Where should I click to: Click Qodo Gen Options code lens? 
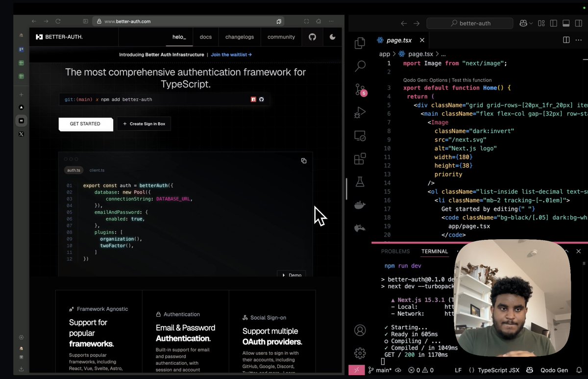coord(425,80)
